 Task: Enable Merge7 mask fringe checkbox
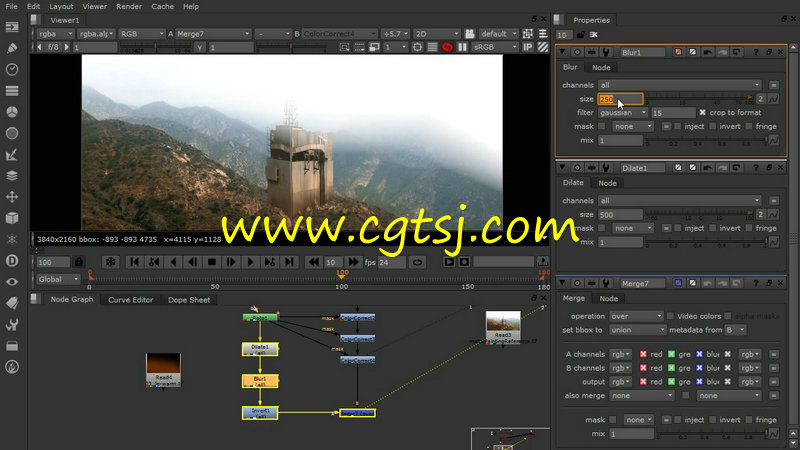point(748,419)
